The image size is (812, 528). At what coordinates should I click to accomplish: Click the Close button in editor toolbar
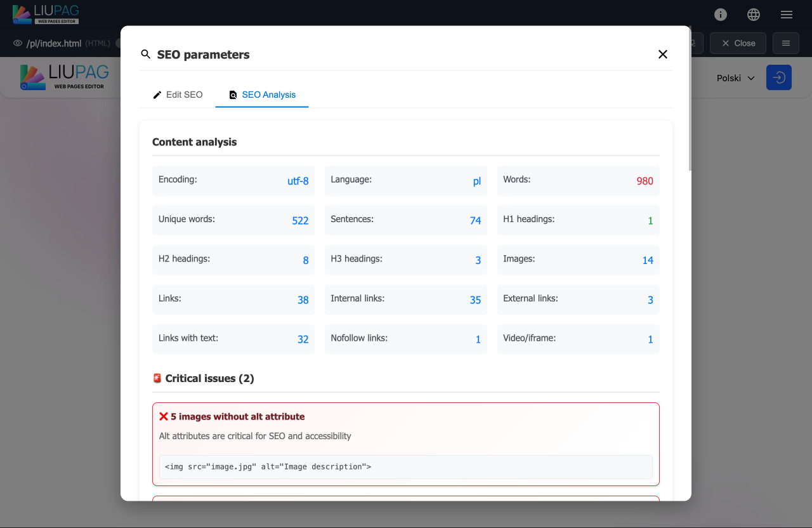[738, 43]
